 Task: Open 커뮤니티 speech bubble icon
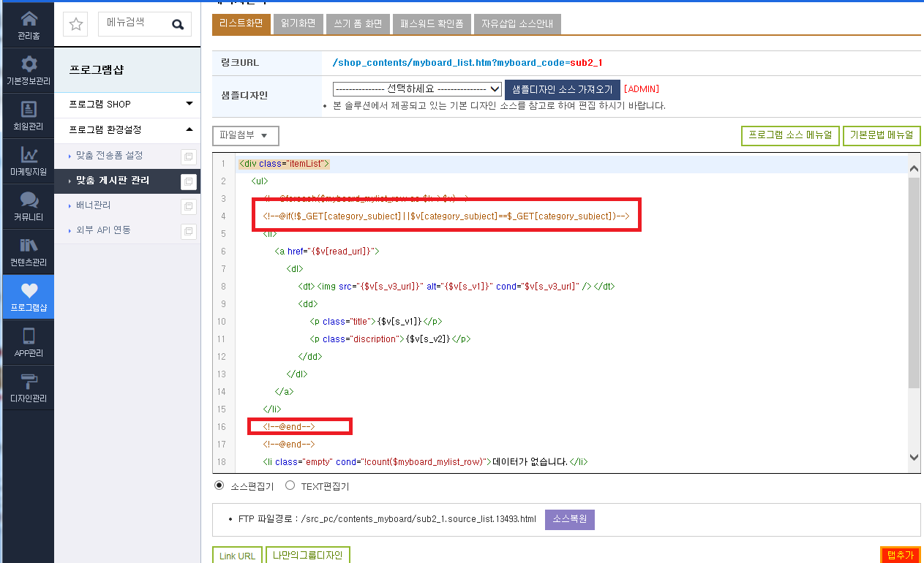point(28,200)
